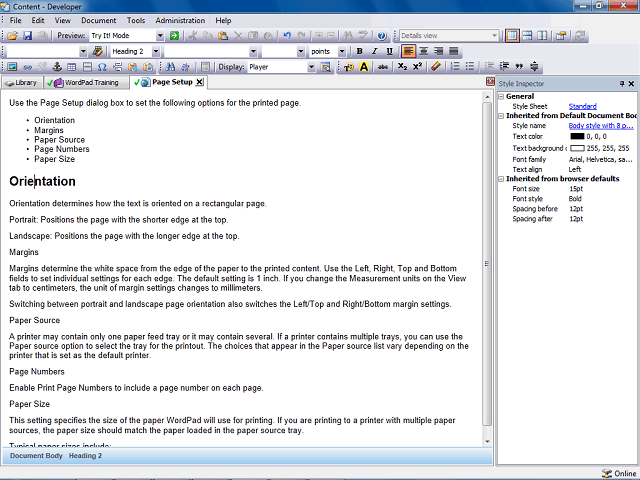
Task: Collapse Inherited from browser defaults section
Action: point(501,179)
